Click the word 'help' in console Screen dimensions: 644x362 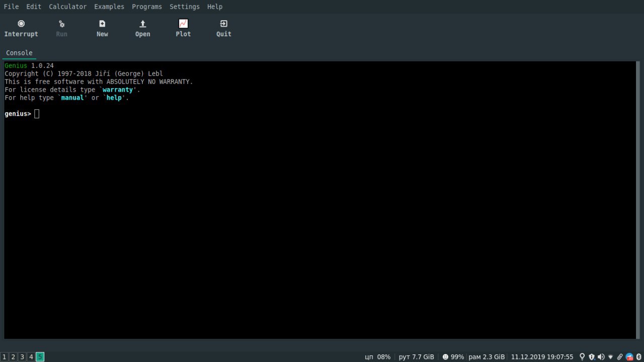point(114,98)
